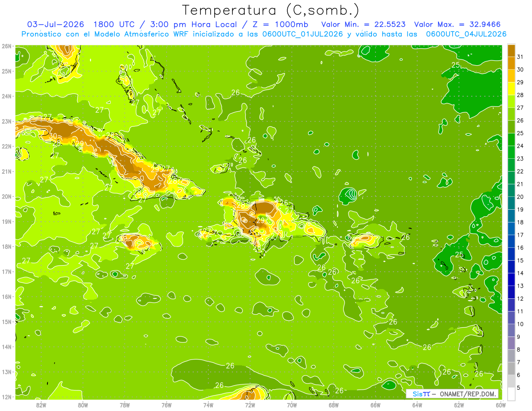Screen dimensions: 532x411
Task: Click the '23' colorbar legend label
Action: click(x=520, y=158)
